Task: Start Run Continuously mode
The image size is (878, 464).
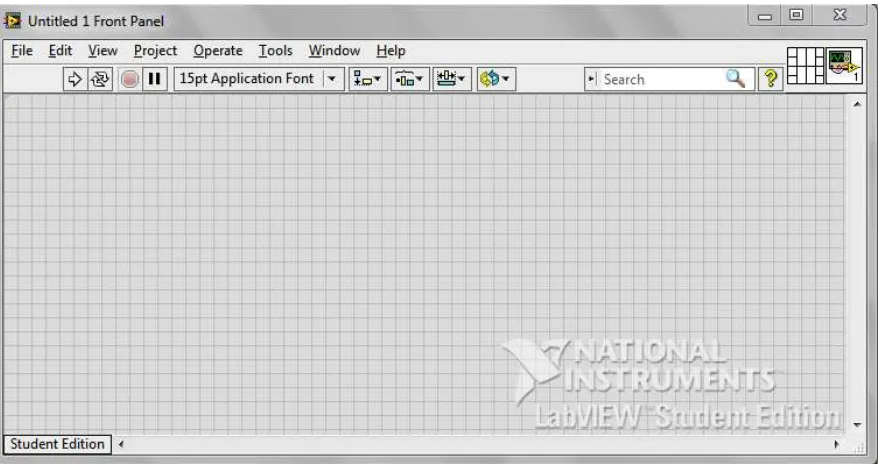Action: tap(100, 79)
